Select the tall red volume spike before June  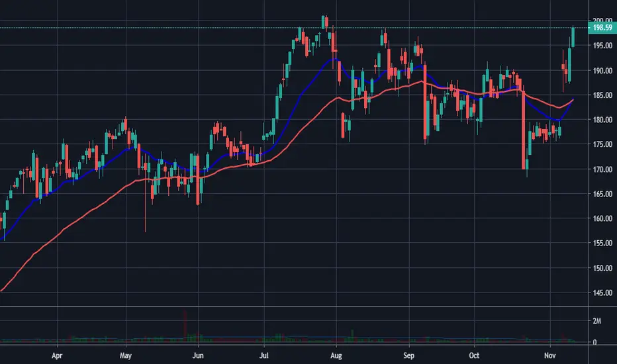pos(185,325)
